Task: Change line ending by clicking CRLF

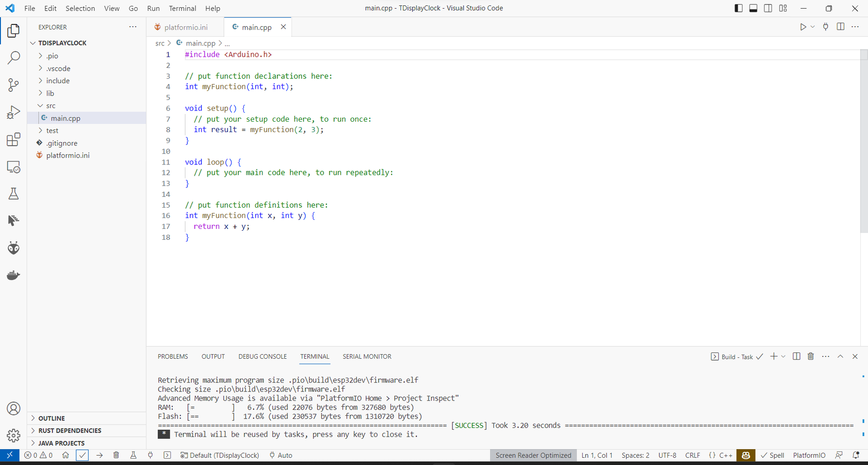Action: pos(692,455)
